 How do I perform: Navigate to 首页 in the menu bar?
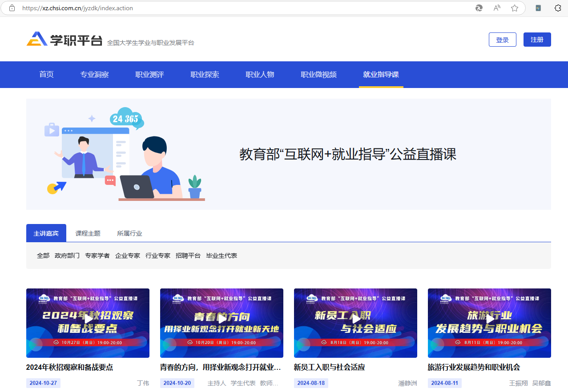(x=46, y=75)
